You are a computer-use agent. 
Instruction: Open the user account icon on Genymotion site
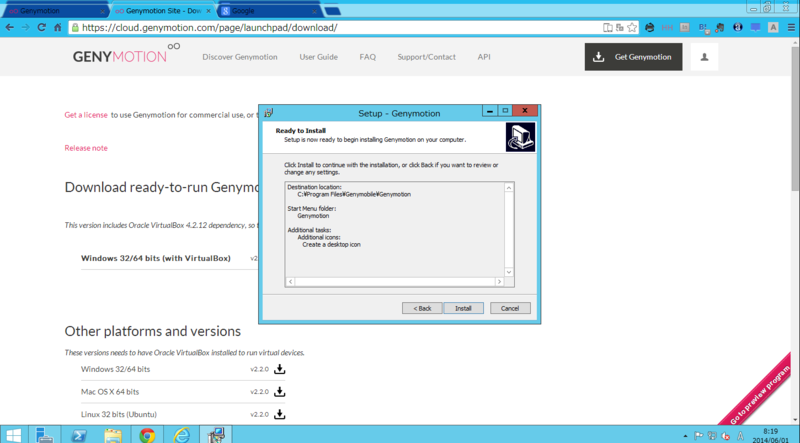pos(704,57)
